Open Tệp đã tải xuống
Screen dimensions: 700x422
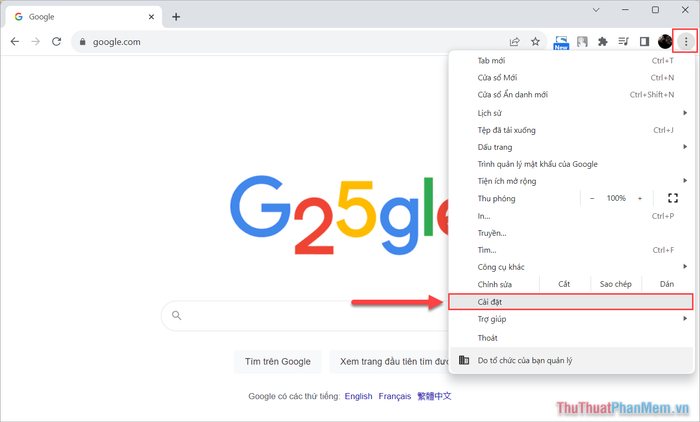pos(571,130)
